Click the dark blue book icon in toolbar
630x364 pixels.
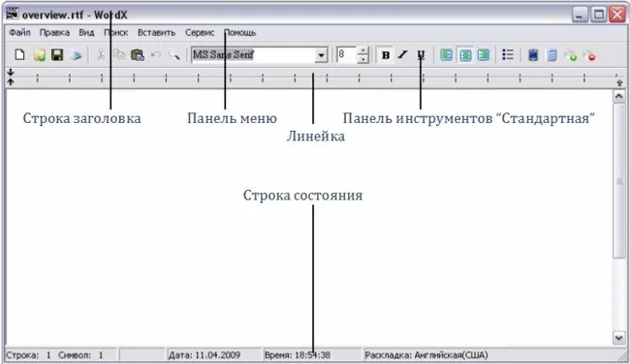tap(533, 55)
